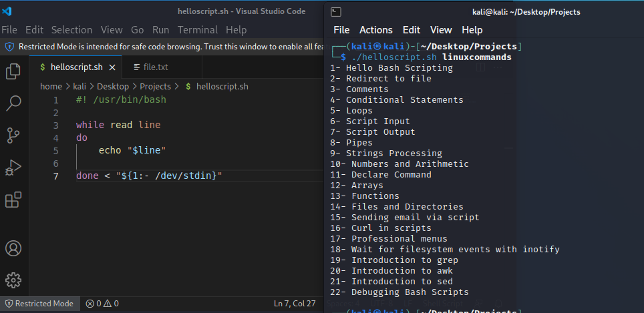
Task: Click "20- Introduction to awk" terminal line
Action: (x=391, y=271)
